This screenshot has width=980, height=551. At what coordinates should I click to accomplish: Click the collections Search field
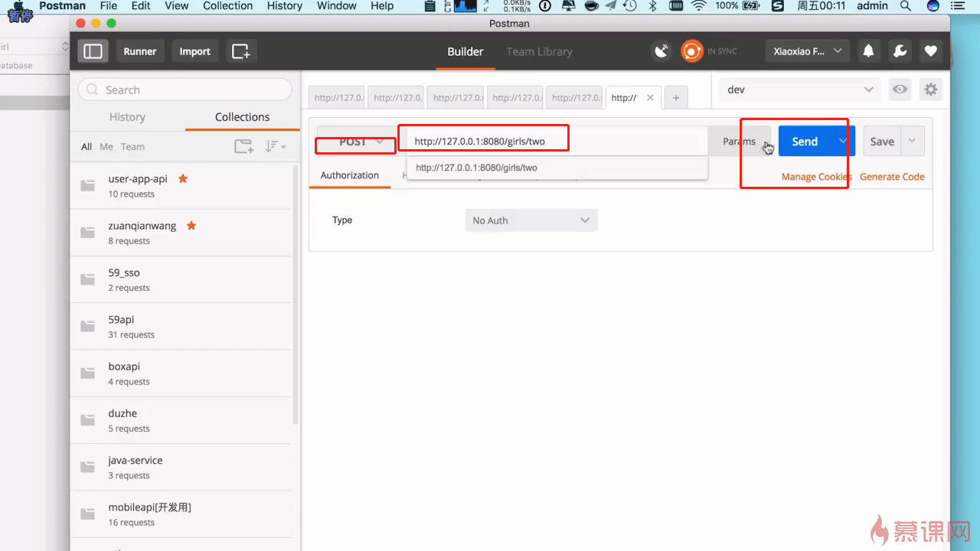pos(185,90)
